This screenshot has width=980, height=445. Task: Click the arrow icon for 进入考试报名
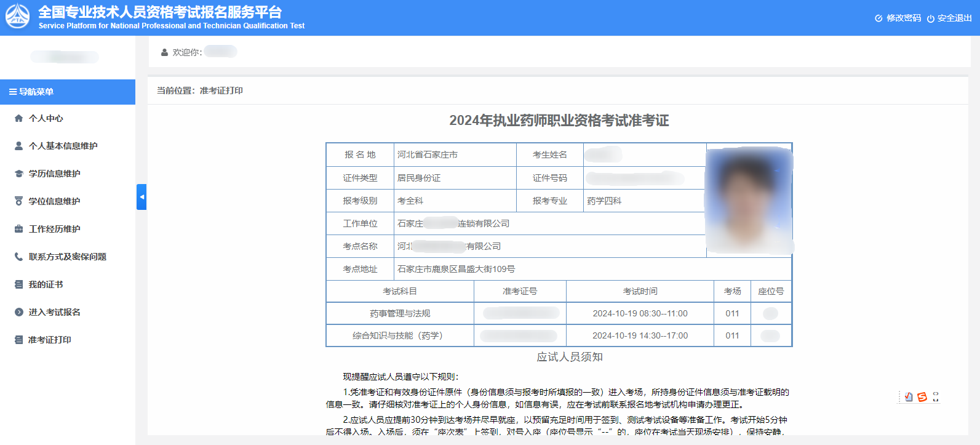18,312
